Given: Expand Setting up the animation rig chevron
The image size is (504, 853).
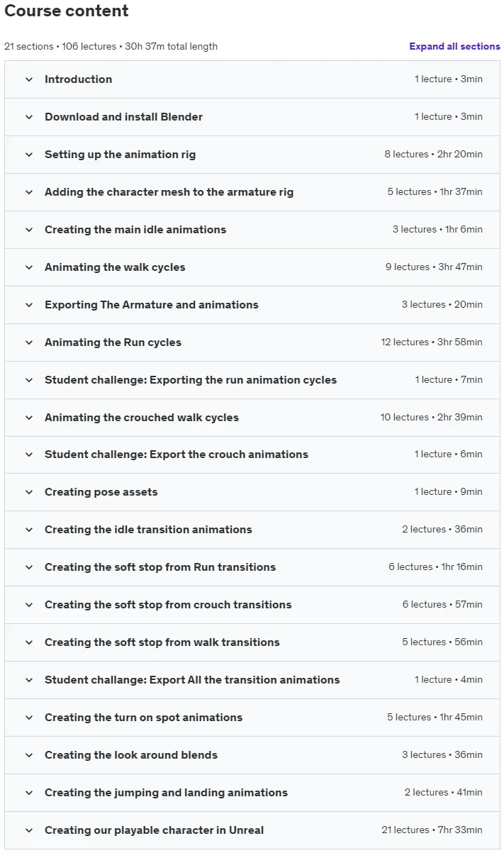Looking at the screenshot, I should 29,155.
